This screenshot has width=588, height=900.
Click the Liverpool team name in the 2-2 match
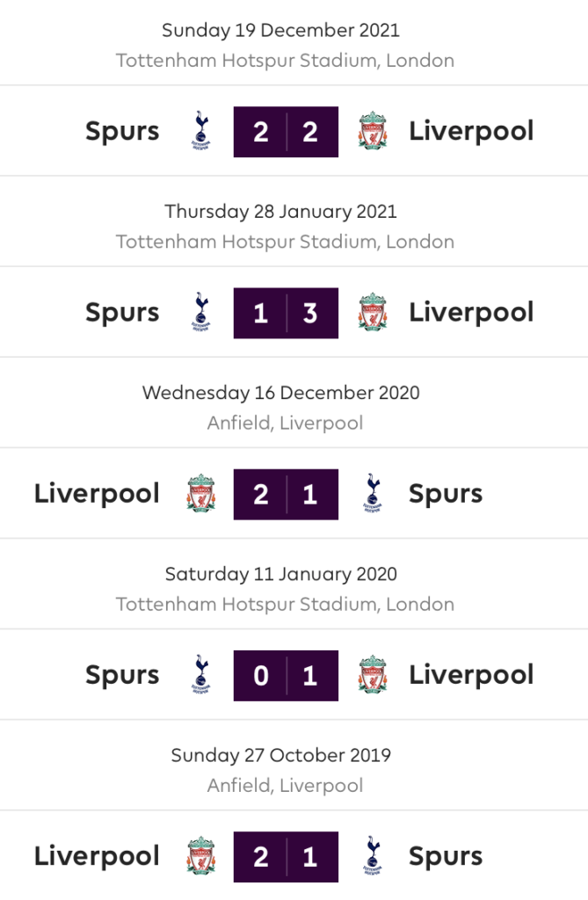(471, 132)
